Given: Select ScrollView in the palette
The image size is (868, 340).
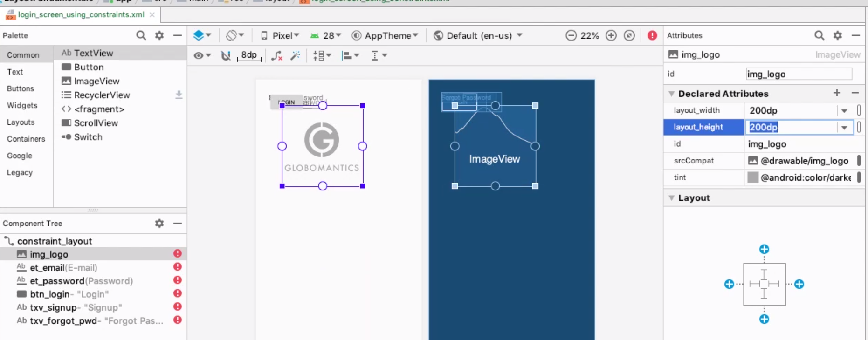Looking at the screenshot, I should [x=120, y=123].
